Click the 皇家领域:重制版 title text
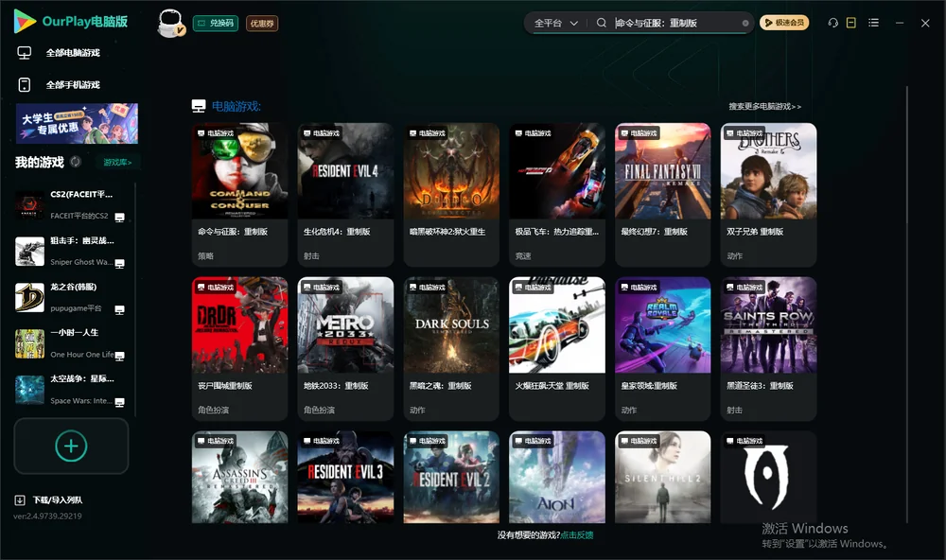Image resolution: width=946 pixels, height=560 pixels. coord(649,386)
